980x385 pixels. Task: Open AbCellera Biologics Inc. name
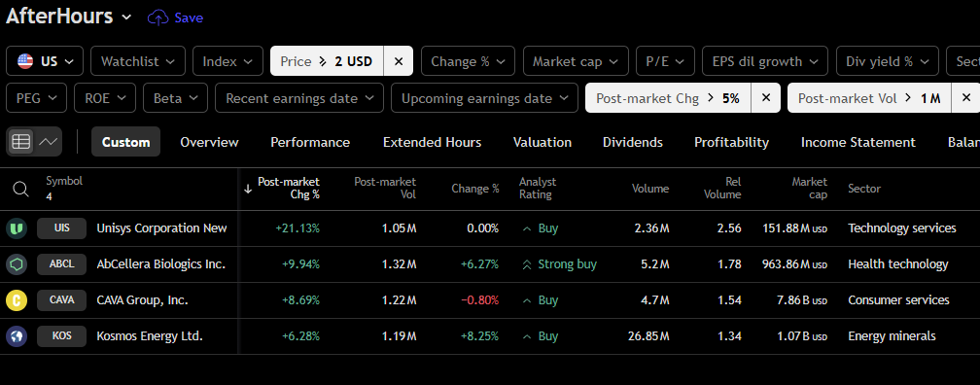coord(160,264)
